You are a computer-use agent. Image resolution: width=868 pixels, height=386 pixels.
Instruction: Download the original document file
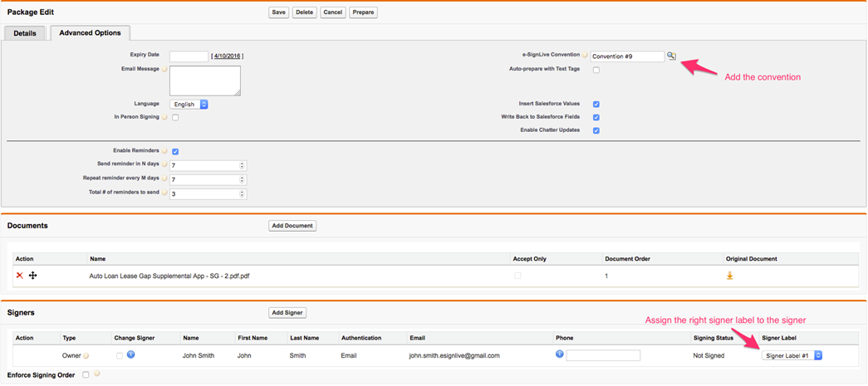[729, 276]
